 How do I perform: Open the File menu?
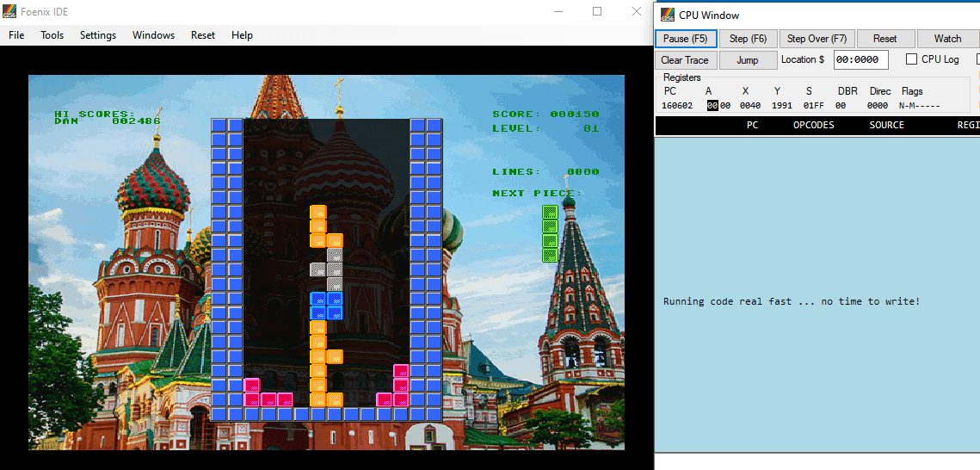(x=16, y=35)
